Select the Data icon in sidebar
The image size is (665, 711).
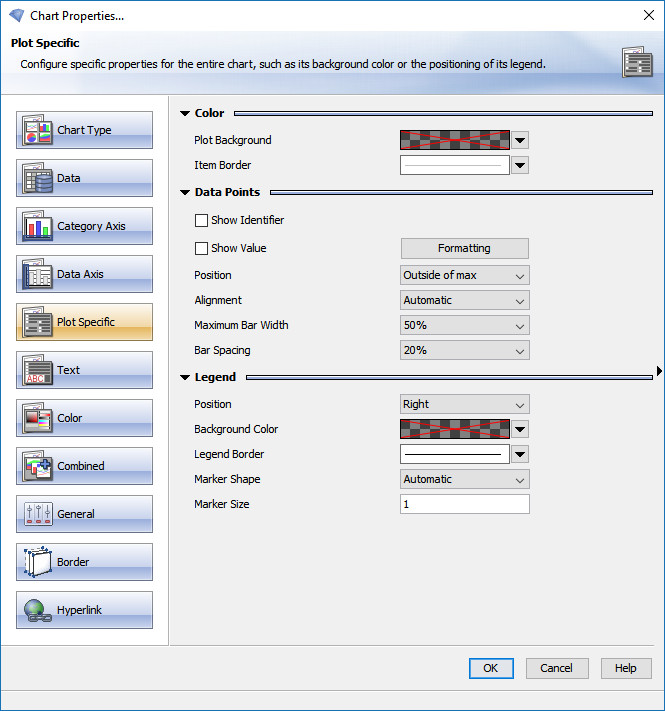pos(37,178)
